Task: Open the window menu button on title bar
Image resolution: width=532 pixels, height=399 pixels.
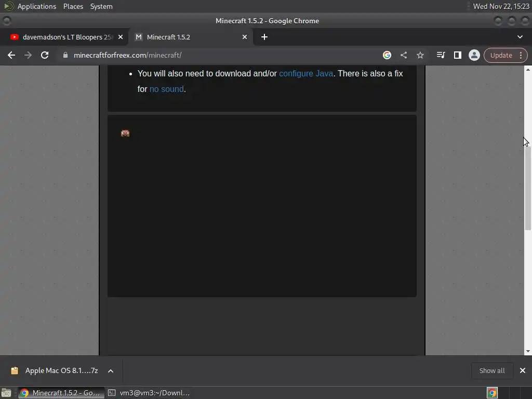Action: click(6, 21)
